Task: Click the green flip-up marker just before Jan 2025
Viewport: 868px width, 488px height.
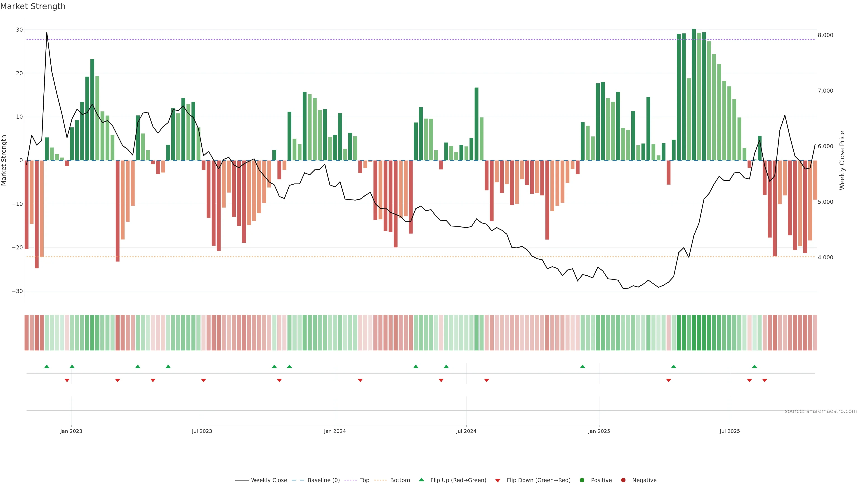Action: 583,366
